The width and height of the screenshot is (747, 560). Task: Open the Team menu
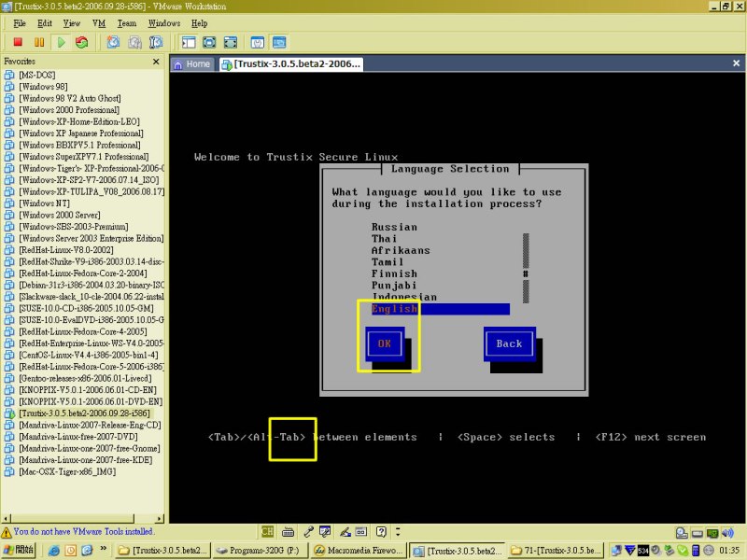point(127,23)
